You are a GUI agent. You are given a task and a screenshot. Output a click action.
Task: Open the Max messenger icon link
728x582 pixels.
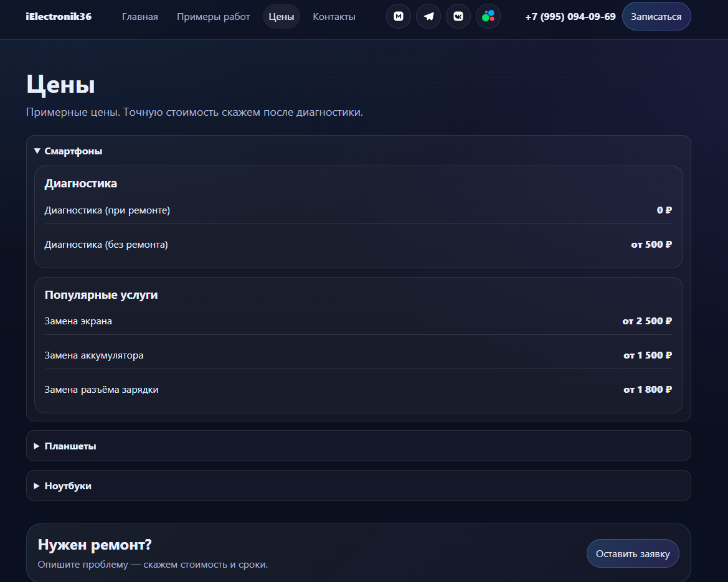398,17
